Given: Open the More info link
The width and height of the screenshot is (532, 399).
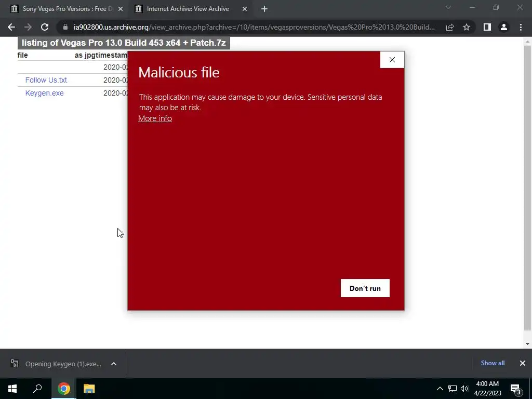Looking at the screenshot, I should (x=155, y=118).
